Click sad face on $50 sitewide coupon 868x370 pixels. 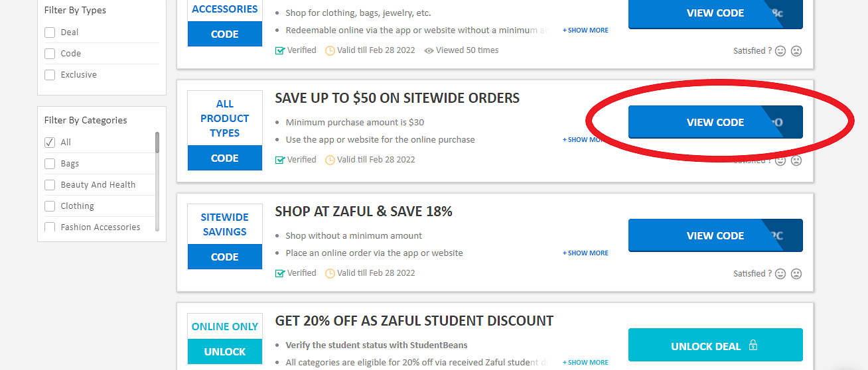(x=796, y=160)
